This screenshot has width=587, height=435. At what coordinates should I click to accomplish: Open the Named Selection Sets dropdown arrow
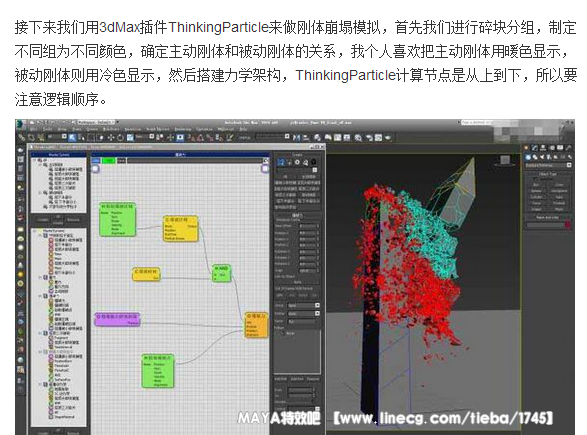(287, 137)
